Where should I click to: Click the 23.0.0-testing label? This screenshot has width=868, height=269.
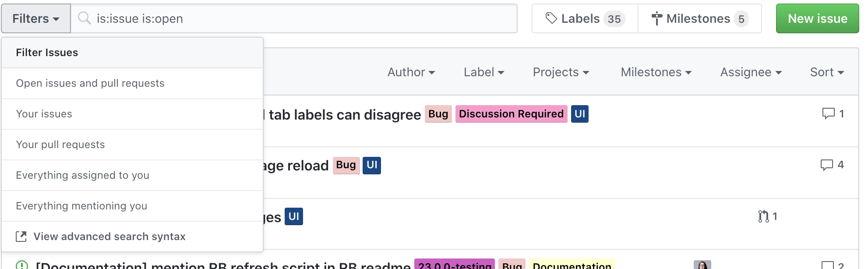click(x=455, y=264)
